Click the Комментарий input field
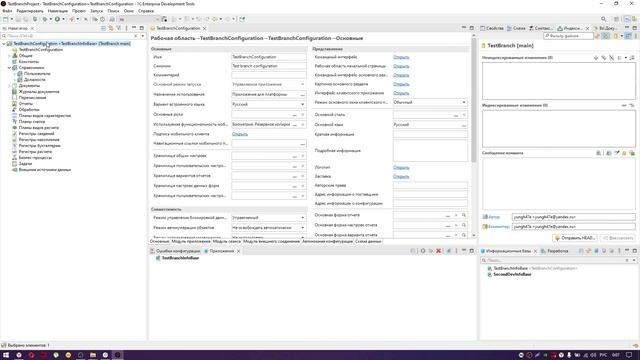The width and height of the screenshot is (640, 360). coord(269,75)
